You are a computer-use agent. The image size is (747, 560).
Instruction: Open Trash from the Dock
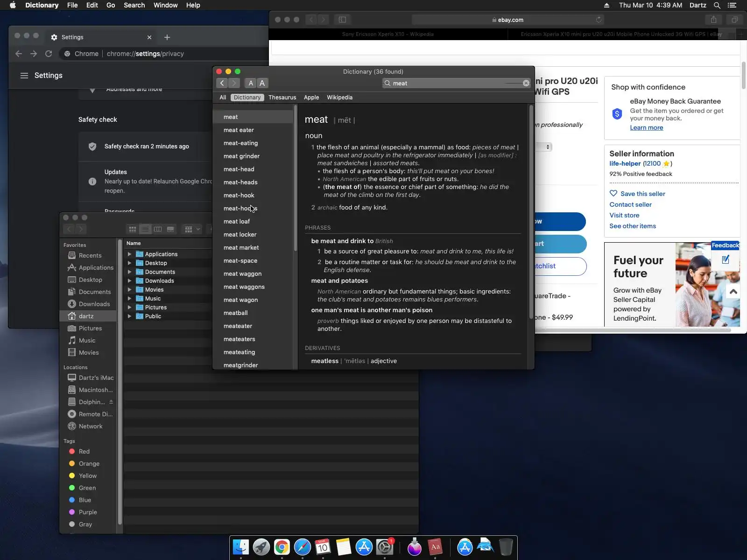point(506,547)
